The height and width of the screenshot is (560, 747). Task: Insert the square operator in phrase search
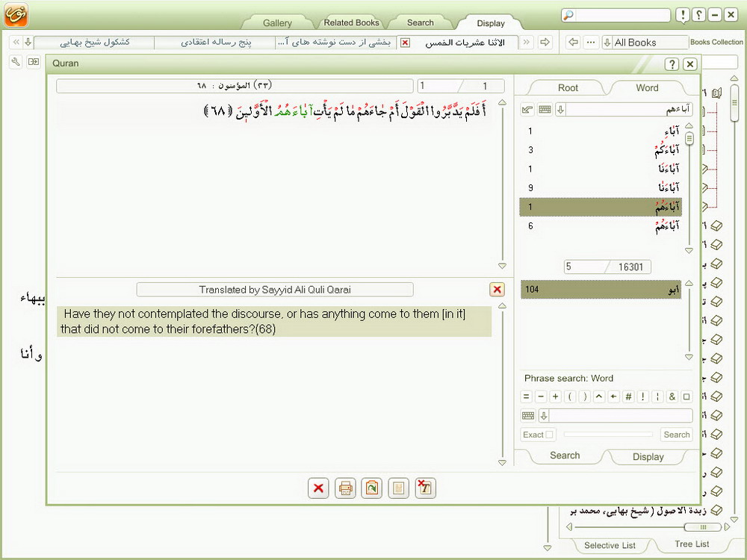pos(686,396)
